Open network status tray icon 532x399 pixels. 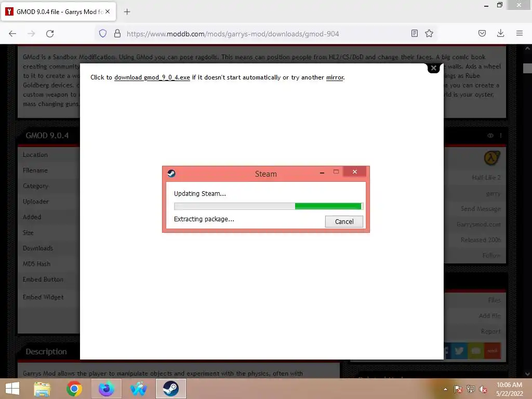tap(471, 389)
